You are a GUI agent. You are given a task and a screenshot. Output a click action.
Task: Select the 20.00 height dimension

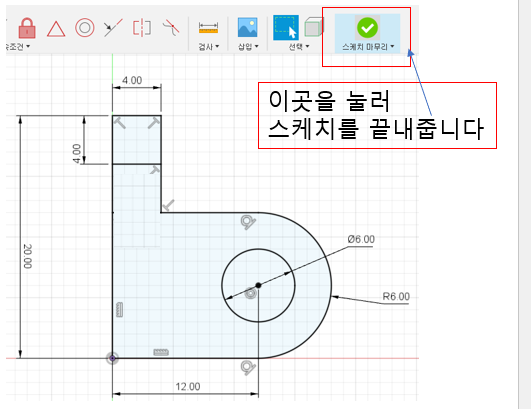pyautogui.click(x=27, y=256)
